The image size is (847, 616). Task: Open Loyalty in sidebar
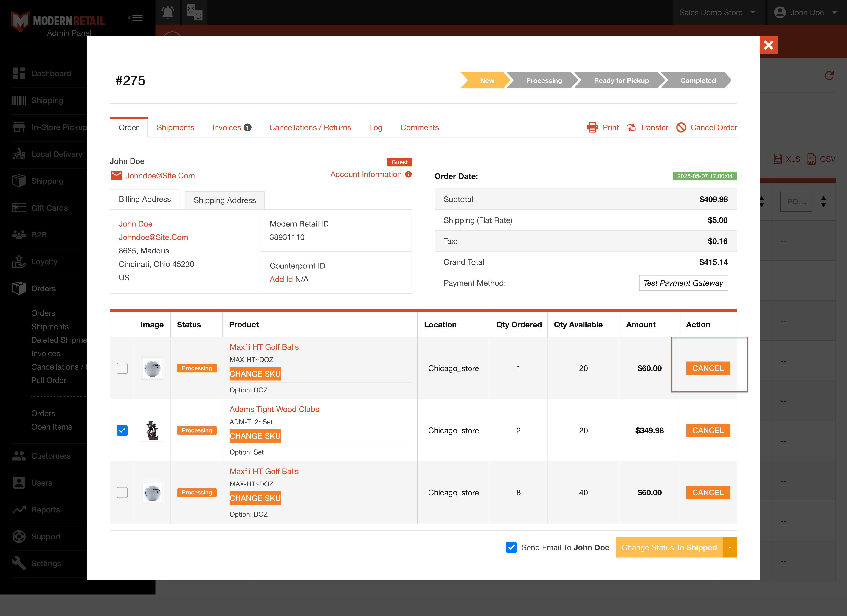tap(35, 262)
